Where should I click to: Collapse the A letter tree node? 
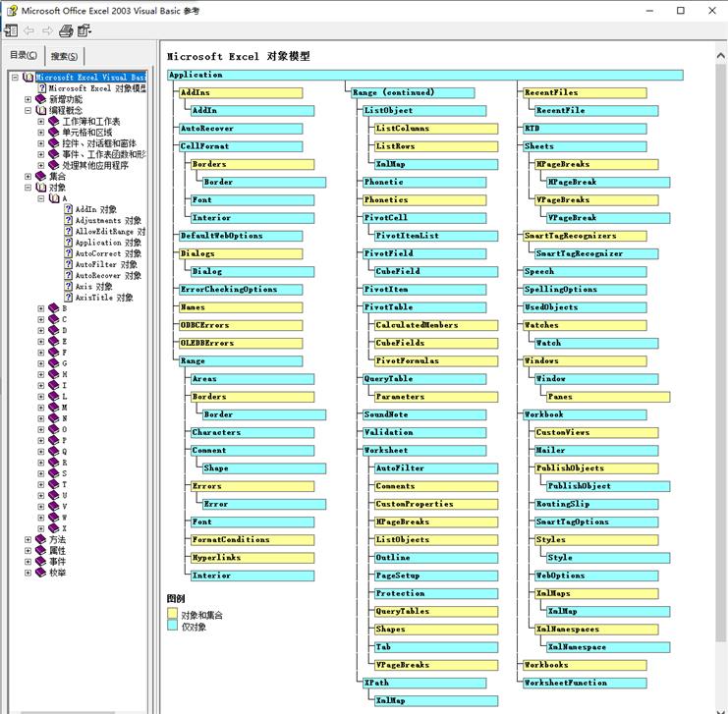point(41,198)
